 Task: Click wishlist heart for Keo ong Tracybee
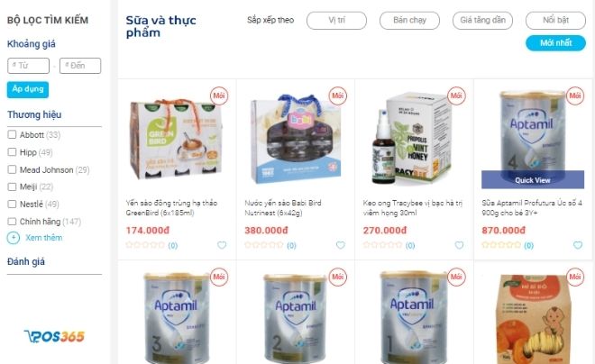click(x=459, y=245)
